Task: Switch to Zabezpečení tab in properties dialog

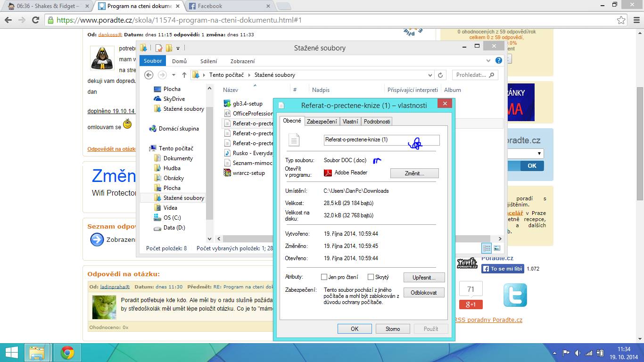Action: click(322, 122)
